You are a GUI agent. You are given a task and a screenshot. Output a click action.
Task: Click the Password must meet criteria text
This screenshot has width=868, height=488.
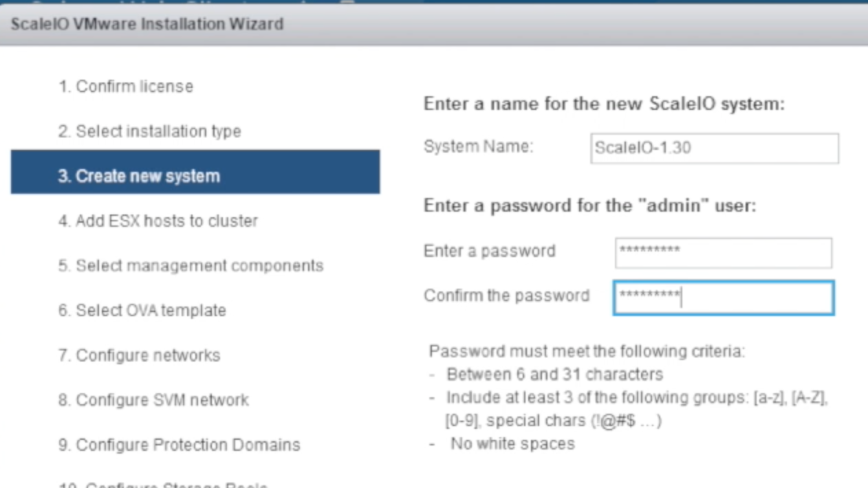(x=587, y=352)
